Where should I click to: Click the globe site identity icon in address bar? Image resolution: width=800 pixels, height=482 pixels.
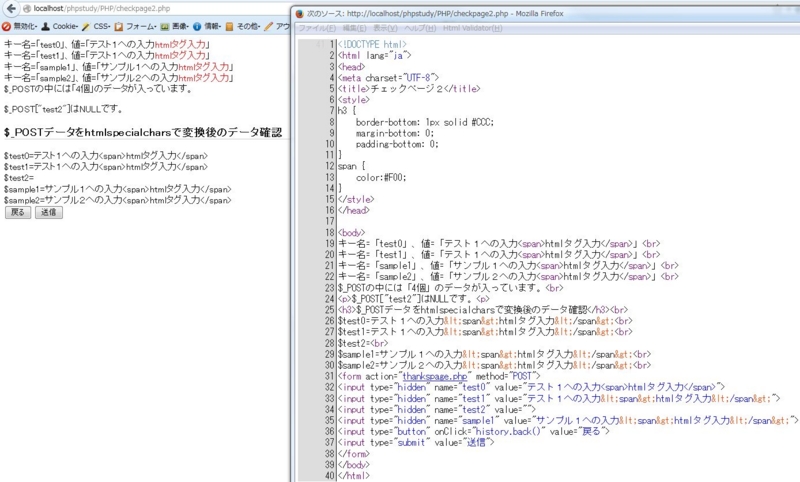point(27,9)
